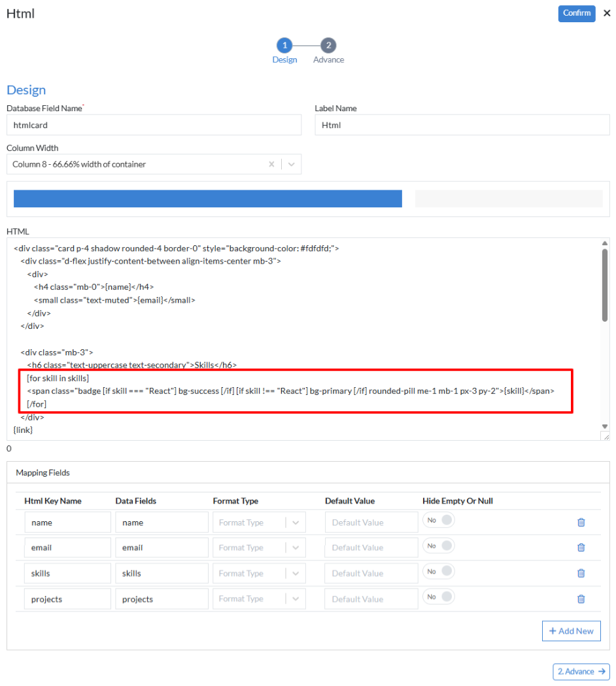The image size is (616, 686).
Task: Expand Format Type dropdown for projects row
Action: (295, 598)
